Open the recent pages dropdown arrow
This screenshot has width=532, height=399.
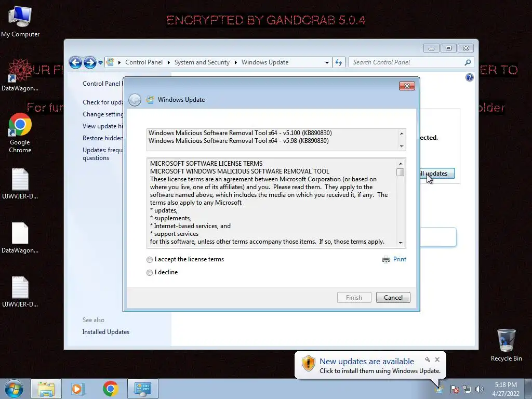tap(100, 63)
